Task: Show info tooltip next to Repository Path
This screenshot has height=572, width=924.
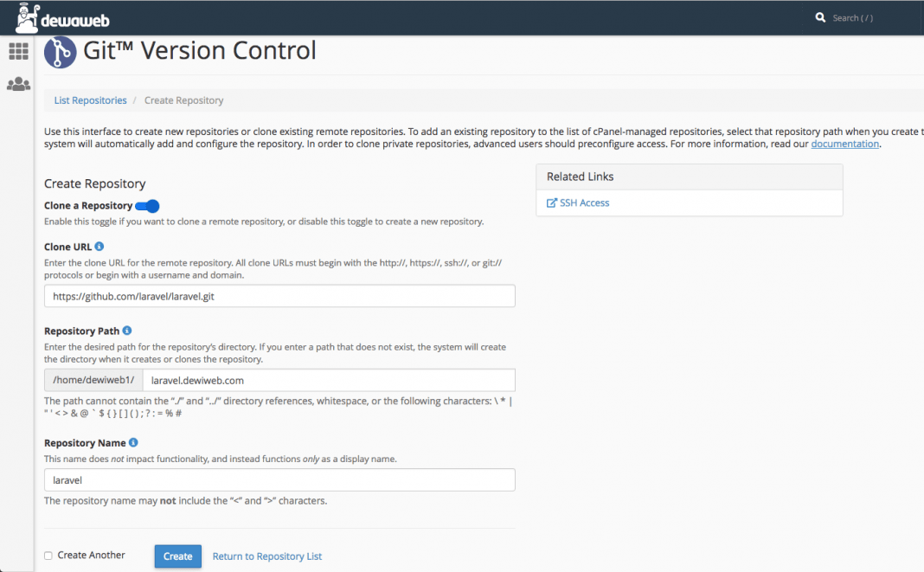Action: pyautogui.click(x=126, y=331)
